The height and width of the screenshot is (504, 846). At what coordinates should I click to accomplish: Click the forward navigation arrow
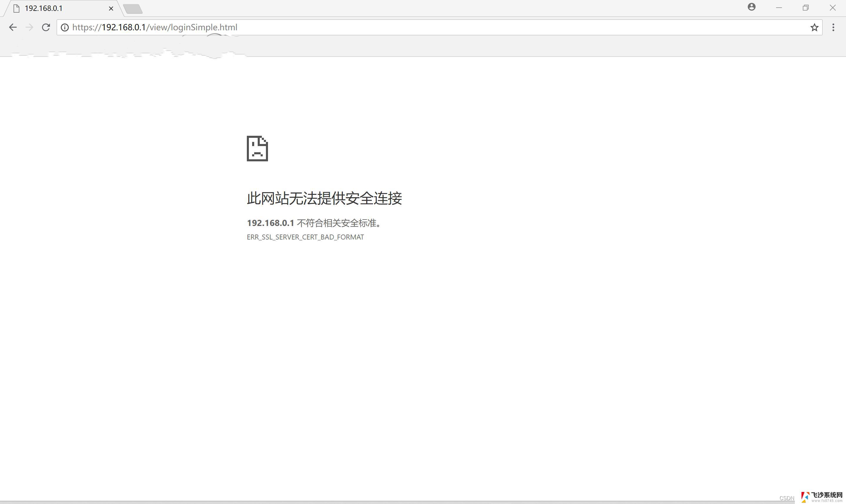tap(30, 27)
